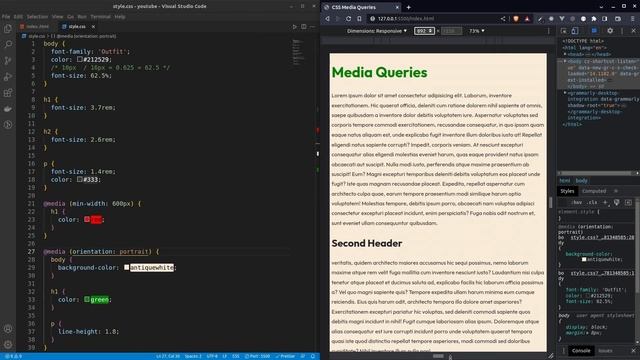The height and width of the screenshot is (360, 640).
Task: Click the viewport width input field
Action: point(424,31)
